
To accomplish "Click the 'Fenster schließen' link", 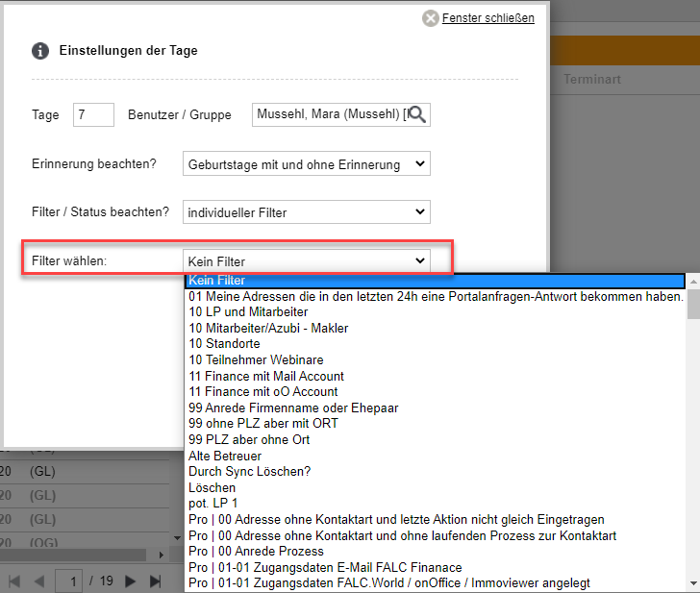I will point(487,18).
